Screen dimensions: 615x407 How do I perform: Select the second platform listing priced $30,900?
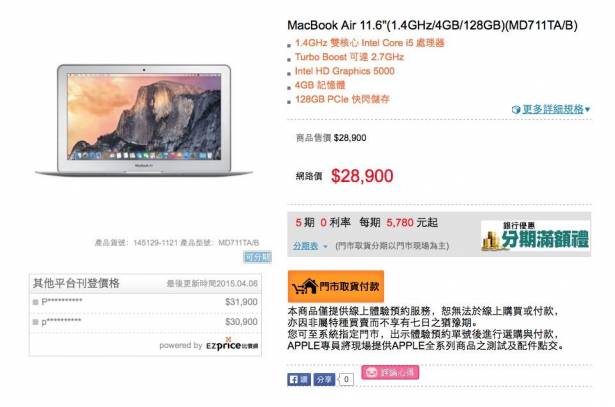145,322
